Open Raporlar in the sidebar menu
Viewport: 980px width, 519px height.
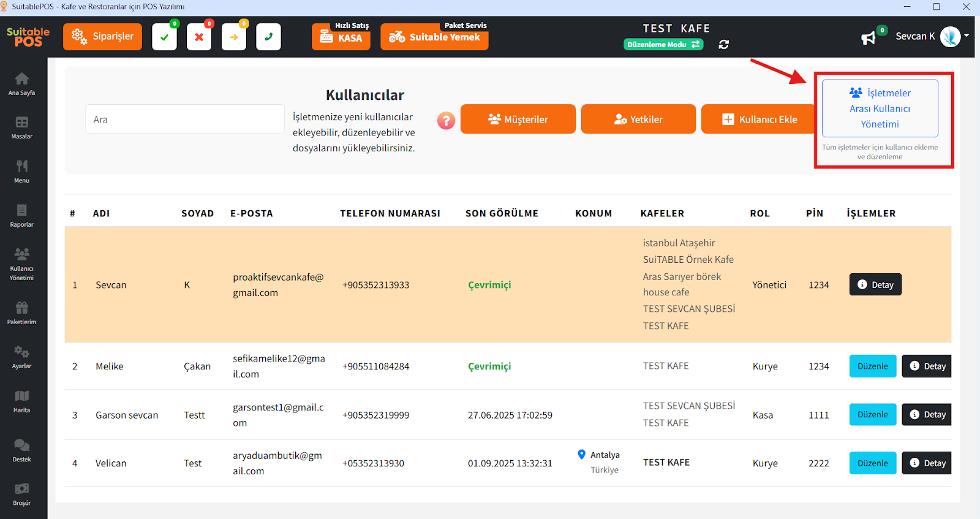coord(21,216)
